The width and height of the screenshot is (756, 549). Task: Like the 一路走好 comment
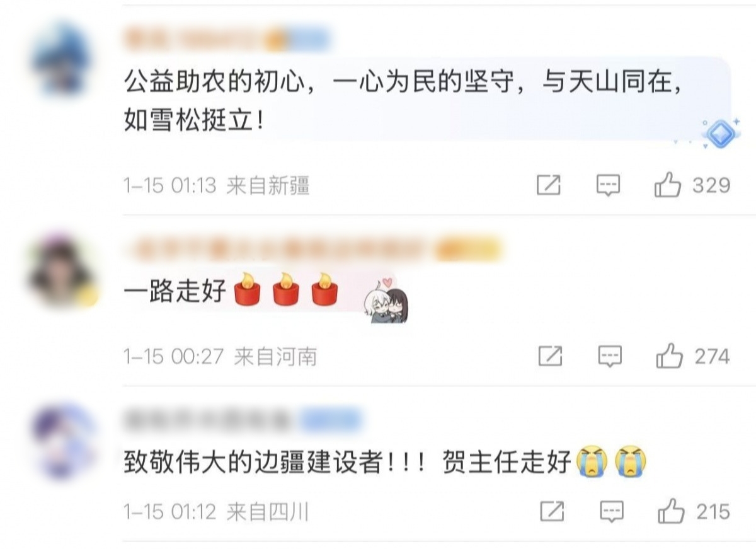tap(670, 357)
